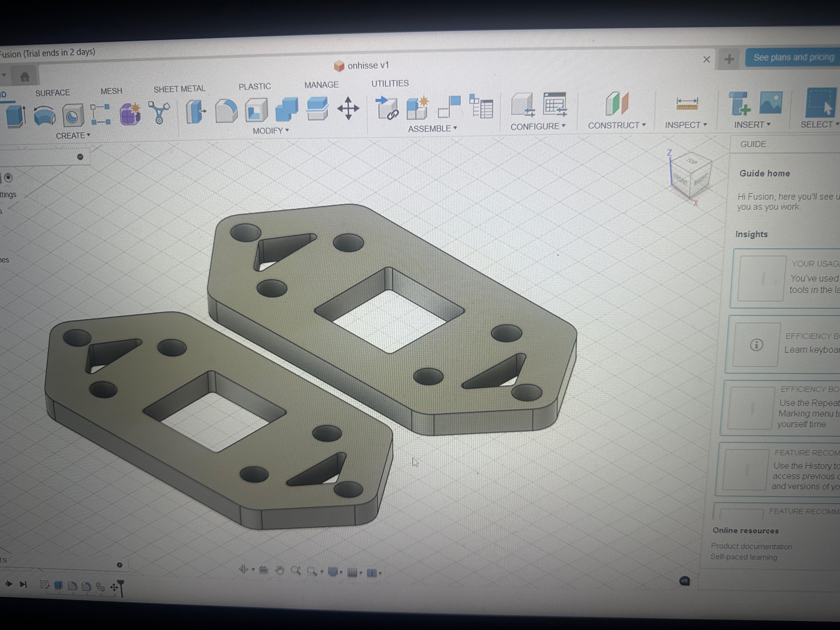
Task: Click the timeline end marker
Action: 121,588
